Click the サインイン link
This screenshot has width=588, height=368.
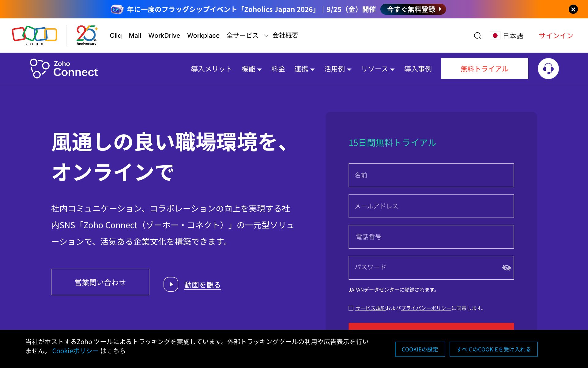(x=556, y=36)
